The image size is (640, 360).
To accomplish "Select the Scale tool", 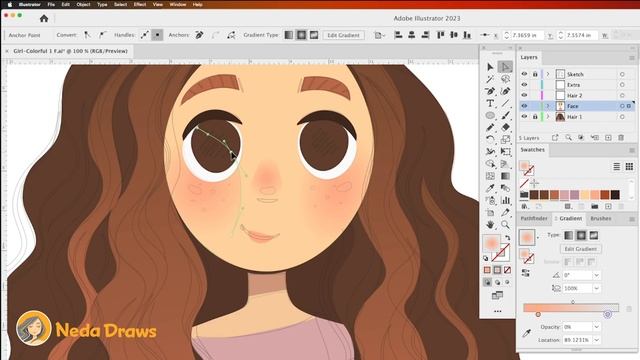I will click(x=505, y=140).
